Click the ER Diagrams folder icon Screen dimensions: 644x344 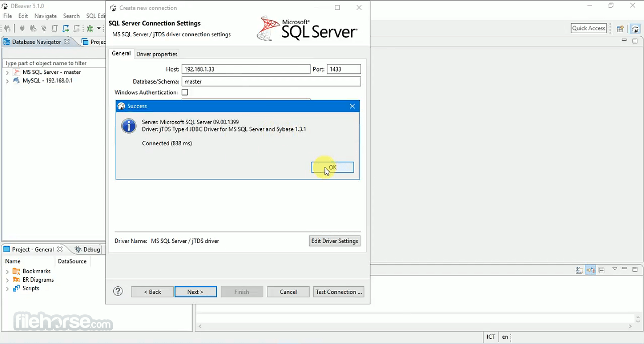17,280
